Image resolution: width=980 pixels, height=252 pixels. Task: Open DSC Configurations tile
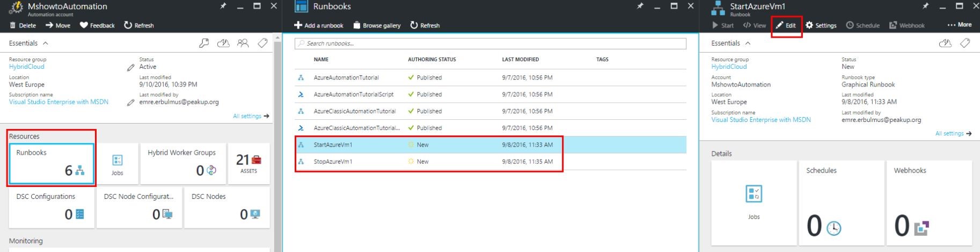52,207
